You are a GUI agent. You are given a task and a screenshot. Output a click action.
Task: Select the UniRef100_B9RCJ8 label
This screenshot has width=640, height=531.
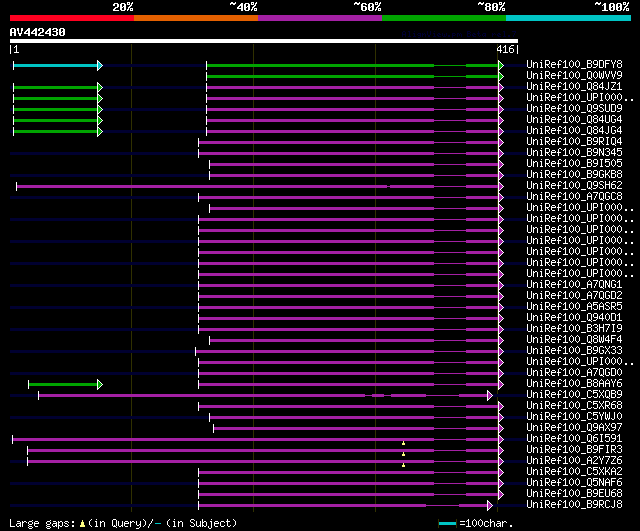tap(574, 504)
